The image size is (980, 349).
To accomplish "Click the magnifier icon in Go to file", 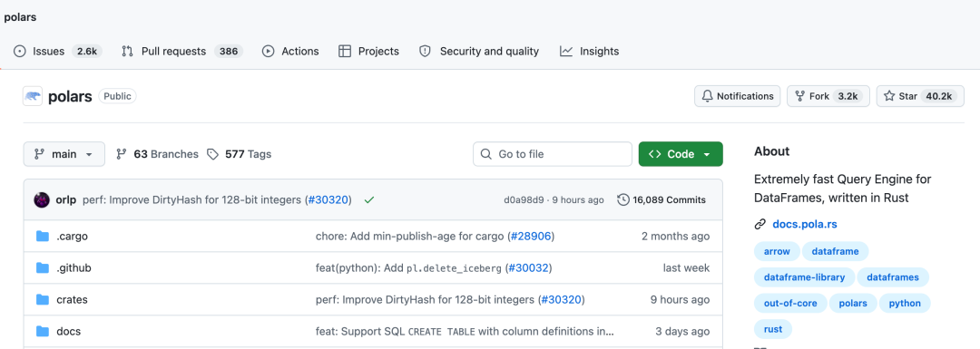I will [486, 154].
